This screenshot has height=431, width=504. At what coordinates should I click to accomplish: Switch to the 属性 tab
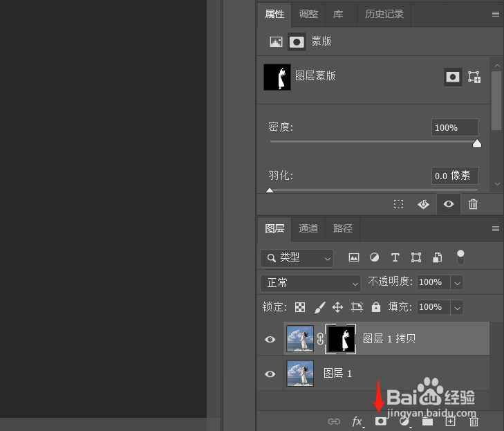coord(274,14)
